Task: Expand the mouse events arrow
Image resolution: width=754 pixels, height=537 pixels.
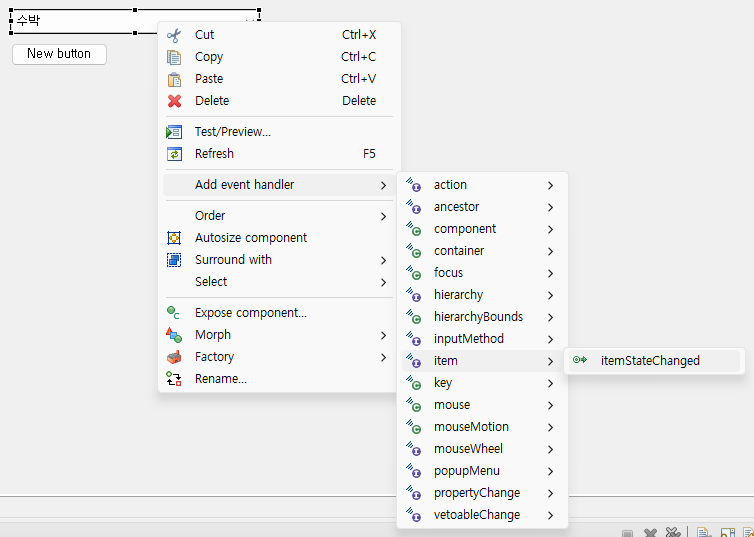Action: pyautogui.click(x=551, y=406)
